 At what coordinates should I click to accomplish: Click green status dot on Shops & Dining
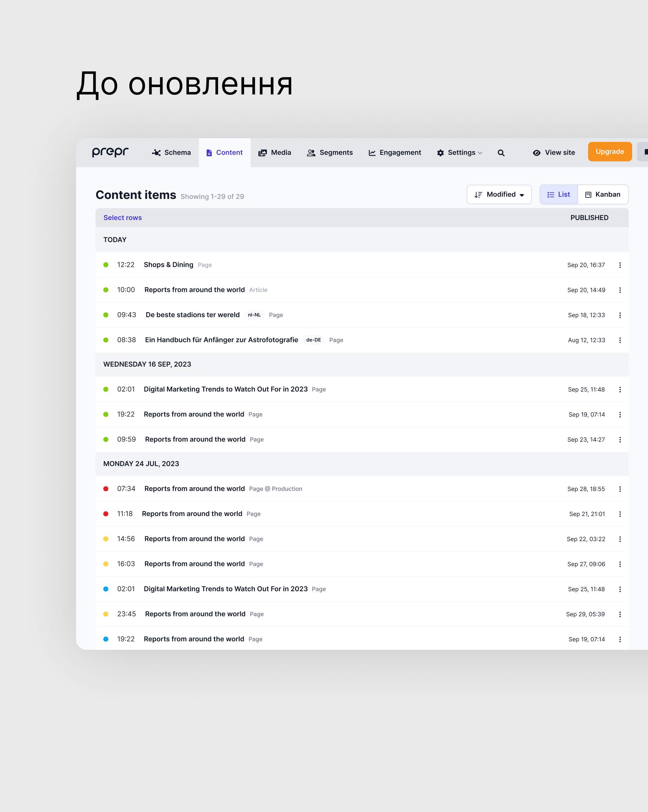pos(106,265)
